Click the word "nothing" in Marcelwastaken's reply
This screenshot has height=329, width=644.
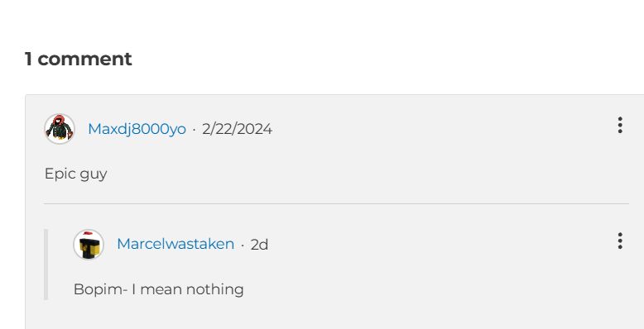214,289
